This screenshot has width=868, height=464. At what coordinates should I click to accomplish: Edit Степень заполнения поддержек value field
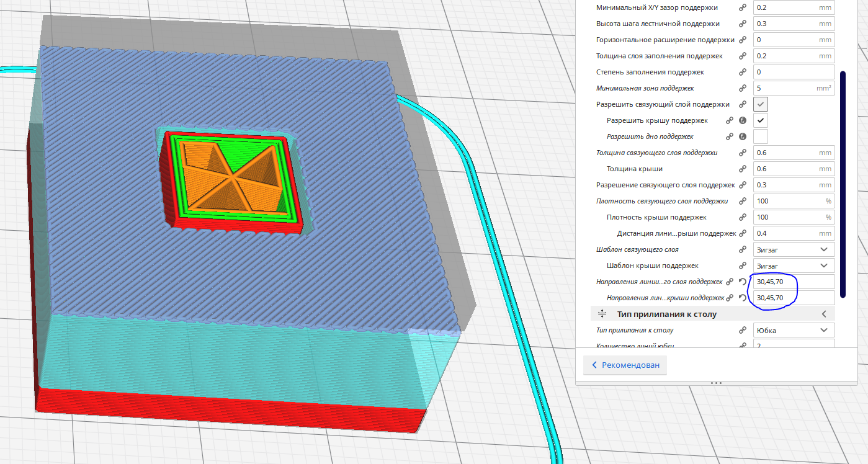click(794, 72)
